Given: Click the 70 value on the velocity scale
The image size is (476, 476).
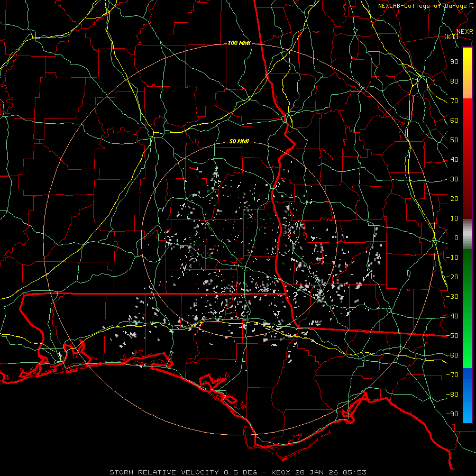Looking at the screenshot, I should click(x=454, y=101).
